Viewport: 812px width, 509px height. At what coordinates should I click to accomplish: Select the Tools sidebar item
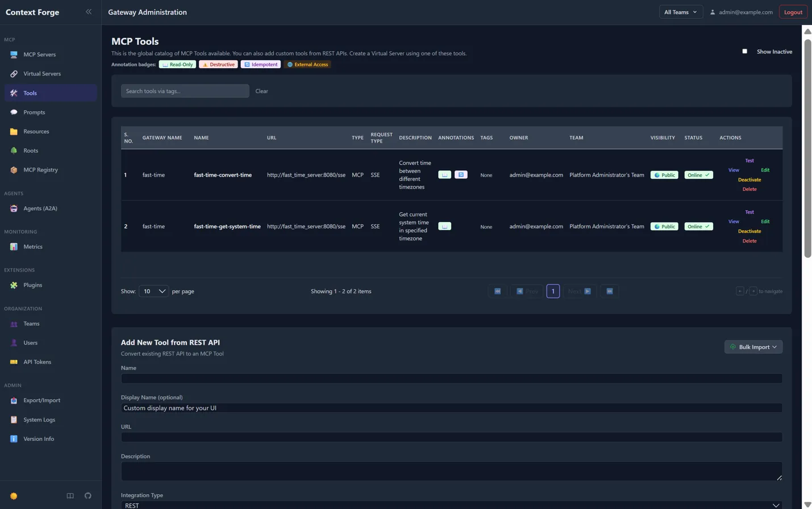pos(51,93)
